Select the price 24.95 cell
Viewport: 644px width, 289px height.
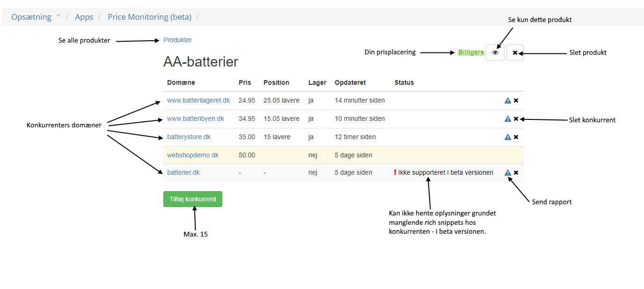(x=247, y=100)
